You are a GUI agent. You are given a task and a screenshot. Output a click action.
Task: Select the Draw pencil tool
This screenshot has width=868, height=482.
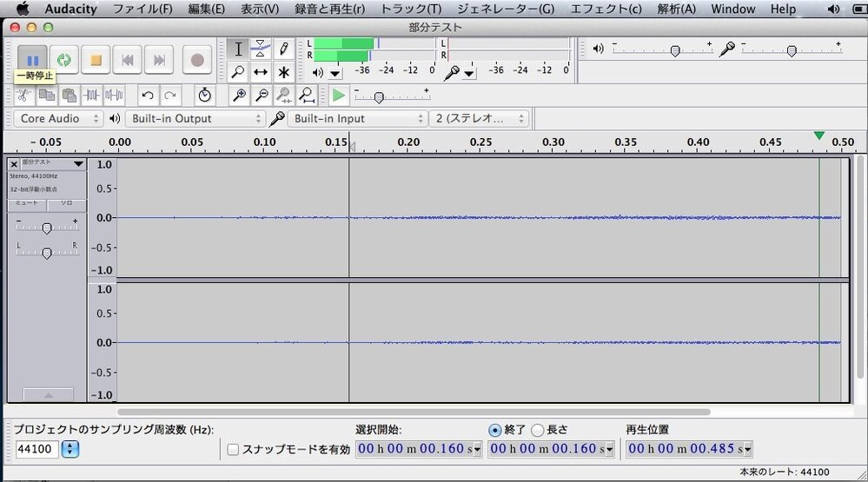coord(283,49)
